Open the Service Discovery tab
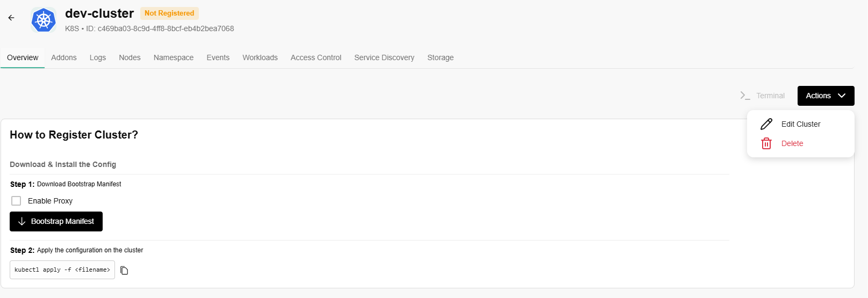This screenshot has width=868, height=298. pyautogui.click(x=384, y=57)
